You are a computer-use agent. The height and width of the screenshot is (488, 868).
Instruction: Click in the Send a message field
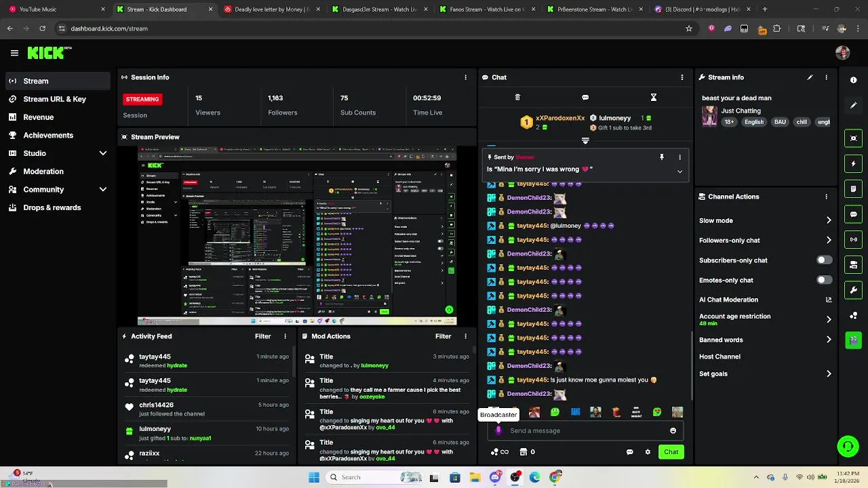[x=586, y=430]
